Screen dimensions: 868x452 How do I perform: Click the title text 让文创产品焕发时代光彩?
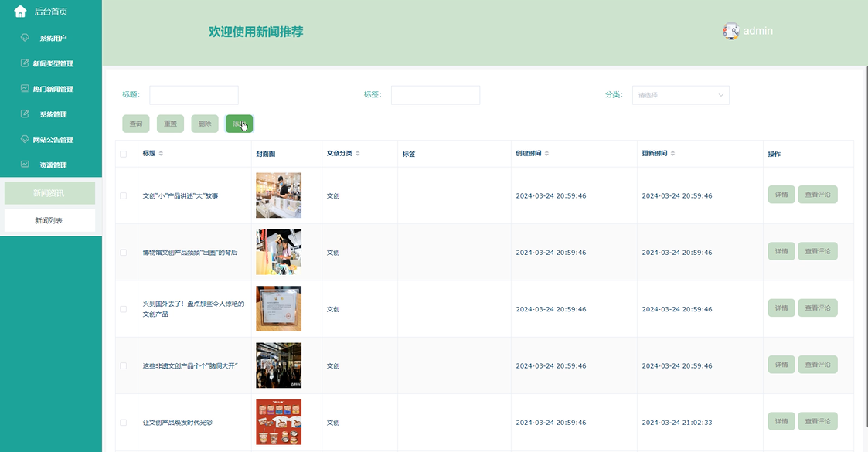click(x=178, y=422)
